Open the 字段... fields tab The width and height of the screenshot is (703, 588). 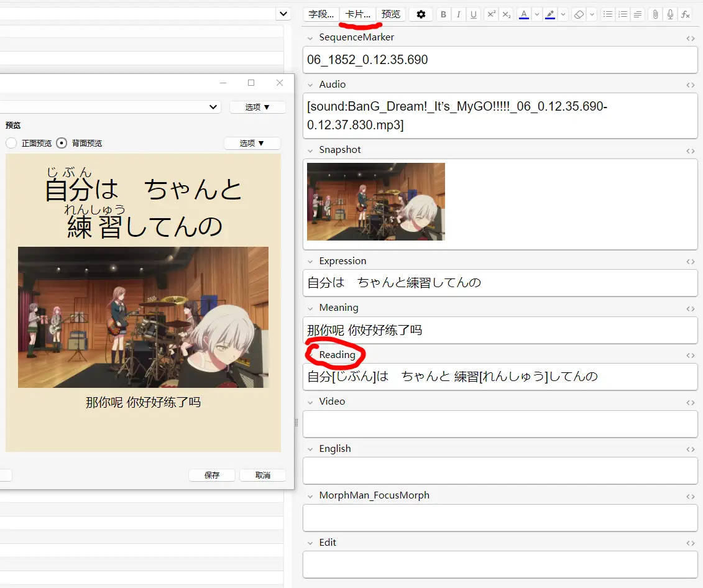click(x=321, y=14)
